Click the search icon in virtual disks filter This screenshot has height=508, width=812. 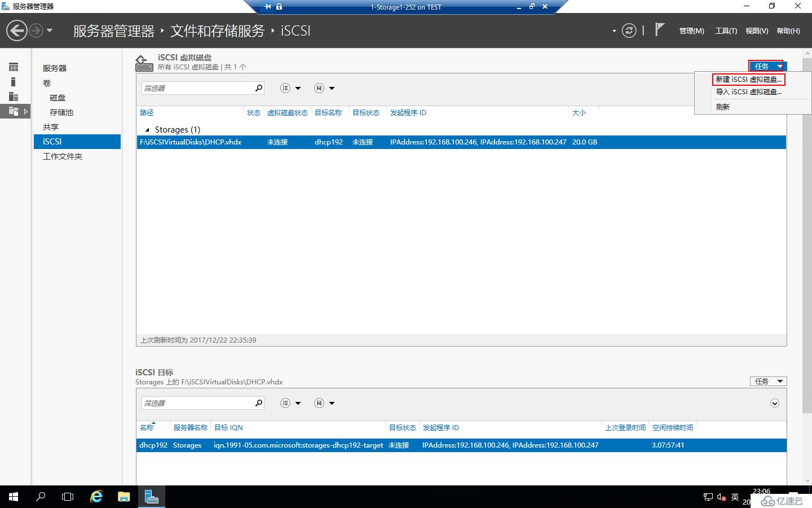(x=259, y=88)
